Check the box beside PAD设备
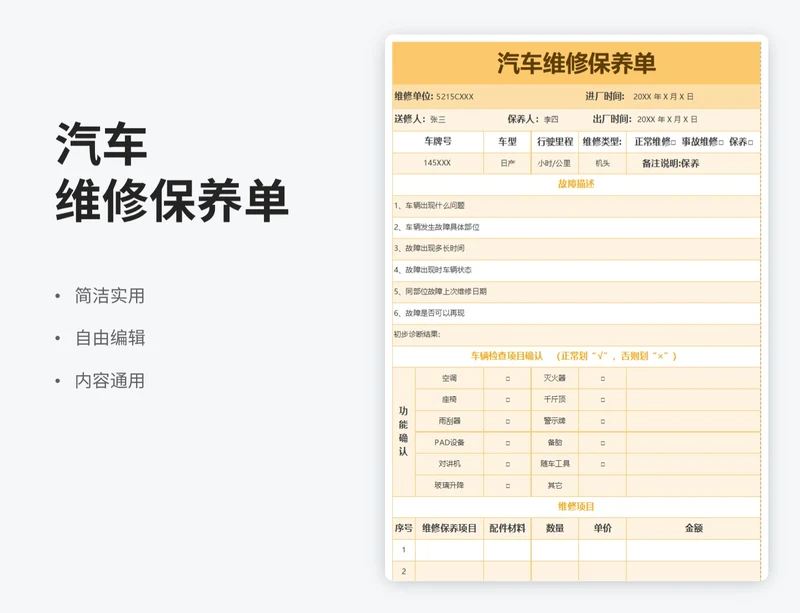Screen dimensions: 800x613 tap(508, 443)
